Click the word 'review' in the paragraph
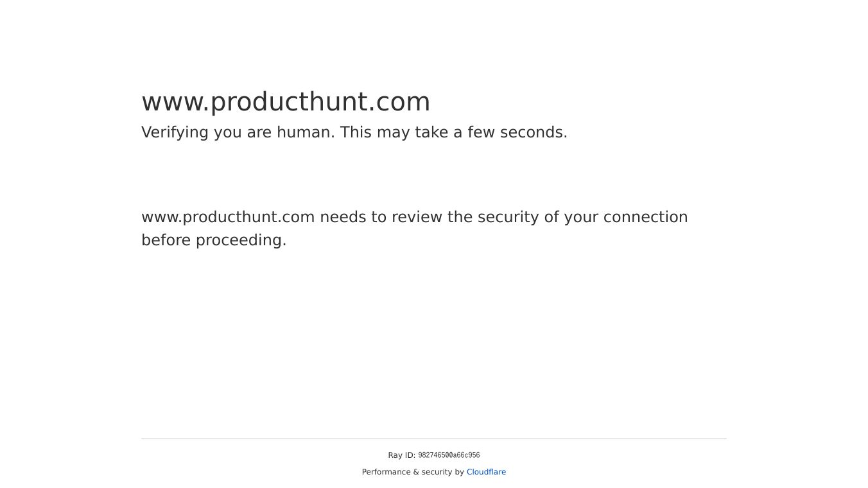 [x=417, y=217]
